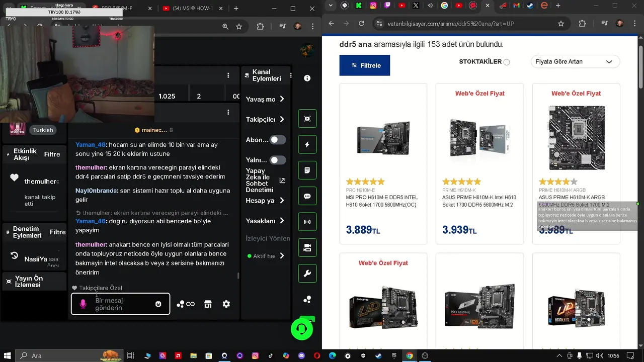Click the Bir mesaj gönderin input field

(120, 304)
